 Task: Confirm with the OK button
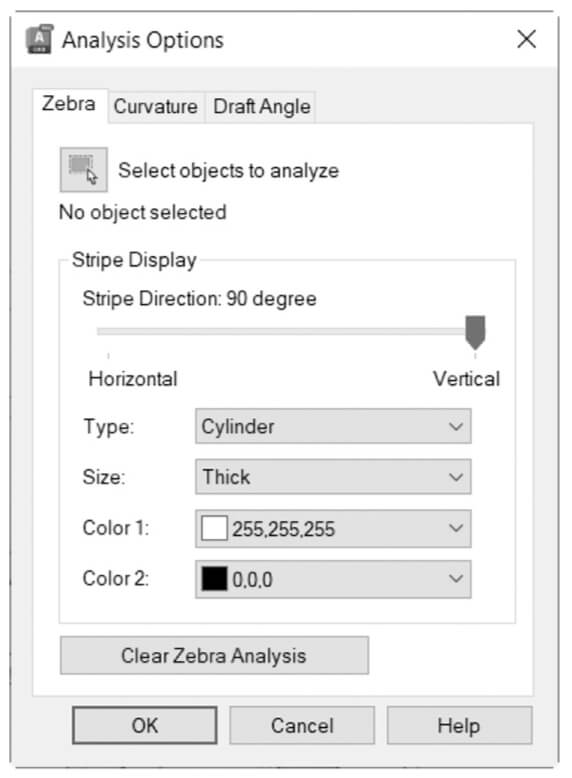[x=144, y=725]
